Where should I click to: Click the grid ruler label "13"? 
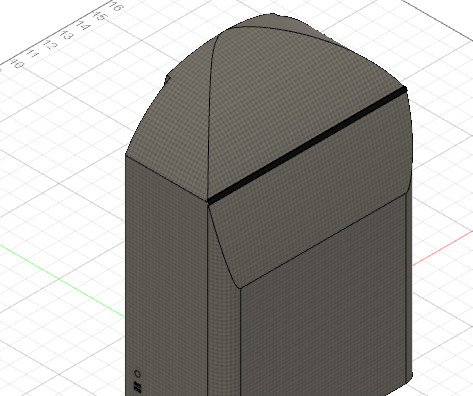click(67, 35)
